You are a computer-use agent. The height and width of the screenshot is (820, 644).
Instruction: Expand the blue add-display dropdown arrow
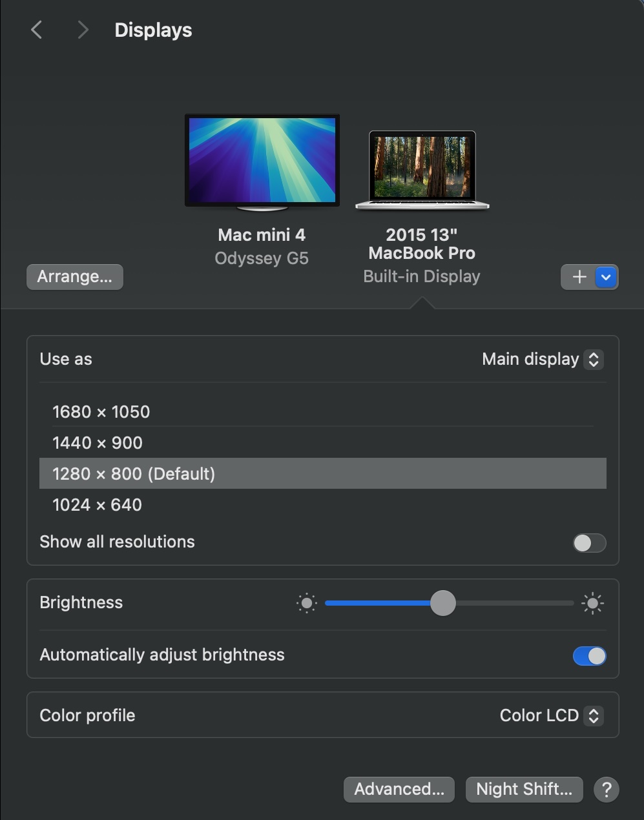tap(607, 277)
